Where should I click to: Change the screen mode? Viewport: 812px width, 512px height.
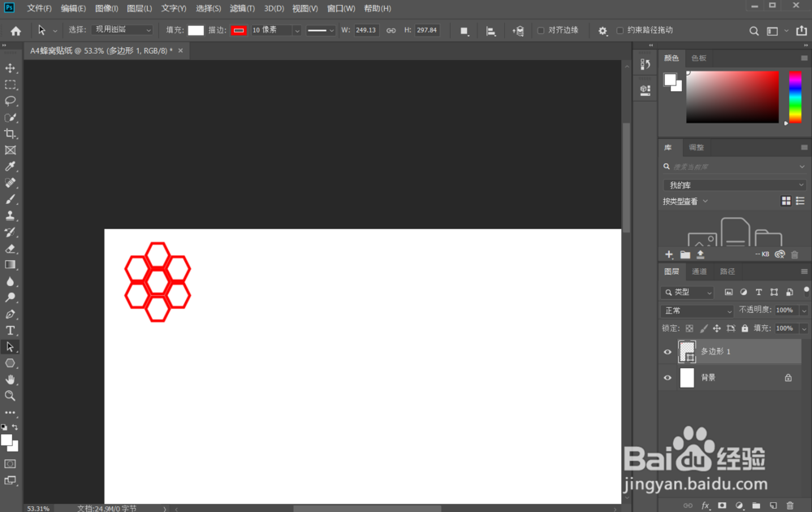(11, 480)
